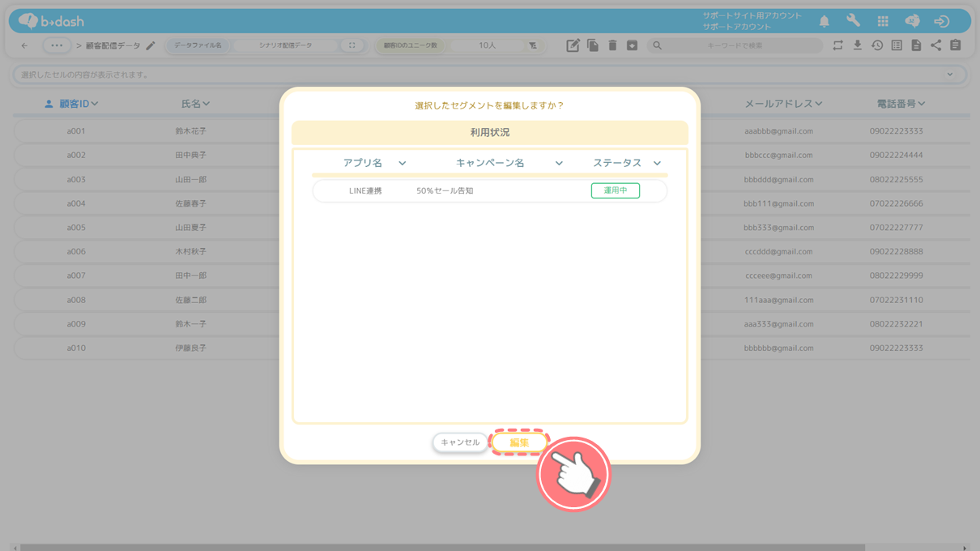Click the 顧客配信データ breadcrumb text
Screen dimensions: 980x551
click(x=113, y=45)
